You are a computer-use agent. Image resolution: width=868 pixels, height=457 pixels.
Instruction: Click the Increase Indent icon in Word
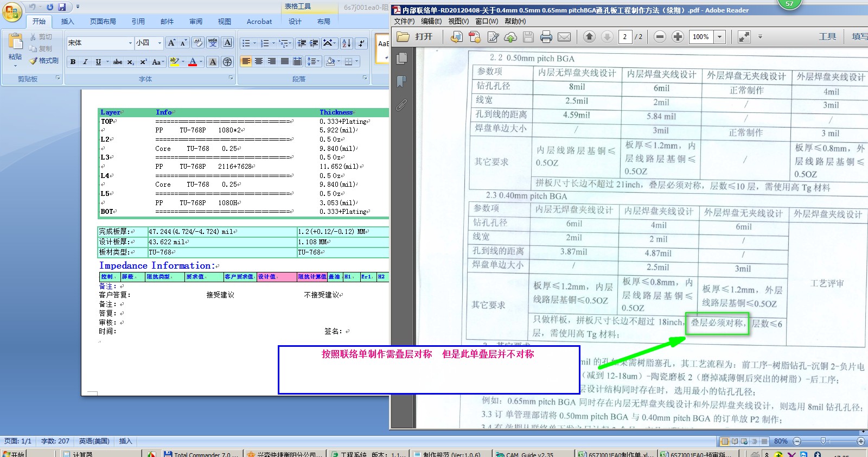coord(314,43)
